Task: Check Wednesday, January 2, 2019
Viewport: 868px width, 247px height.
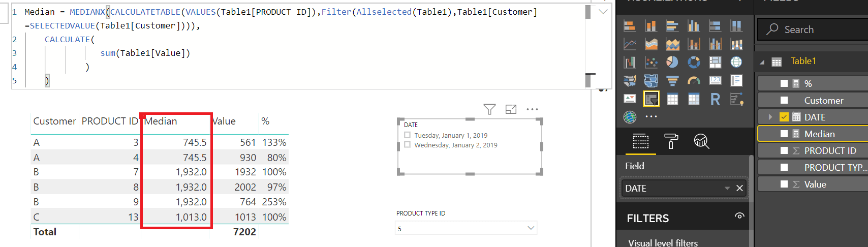Action: coord(407,145)
